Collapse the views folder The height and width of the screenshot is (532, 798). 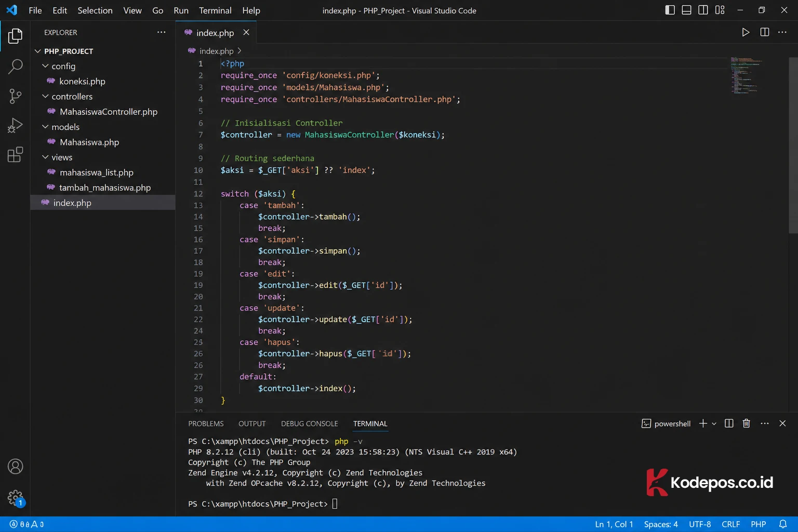pyautogui.click(x=45, y=157)
